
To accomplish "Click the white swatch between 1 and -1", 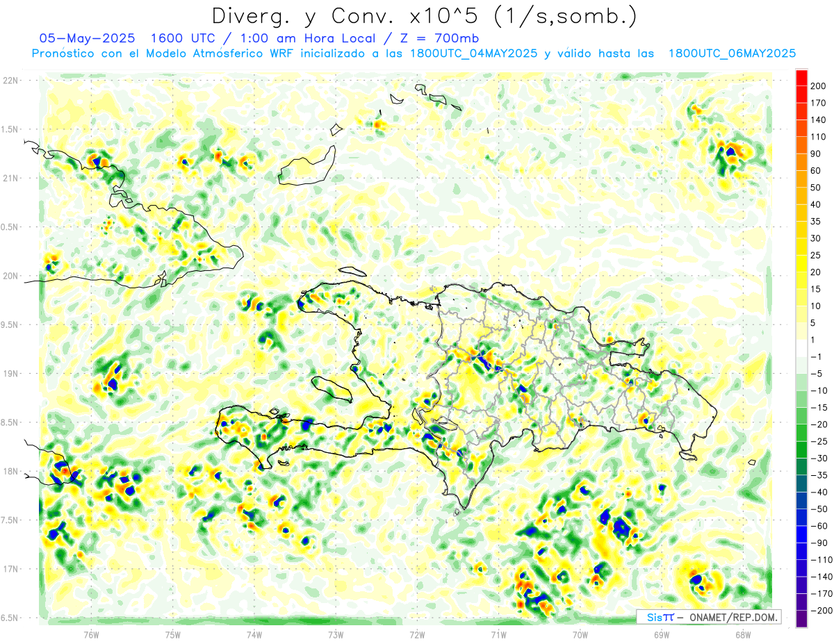I will [801, 349].
